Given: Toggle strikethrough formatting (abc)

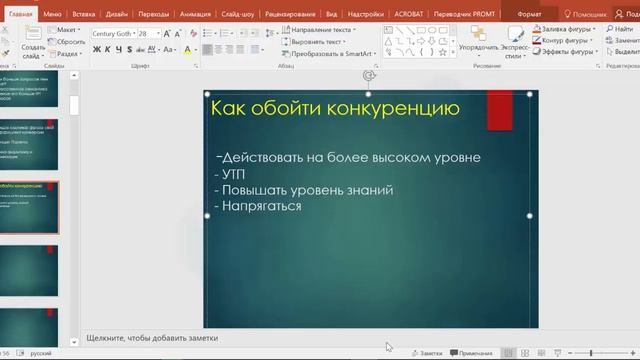Looking at the screenshot, I should point(140,49).
